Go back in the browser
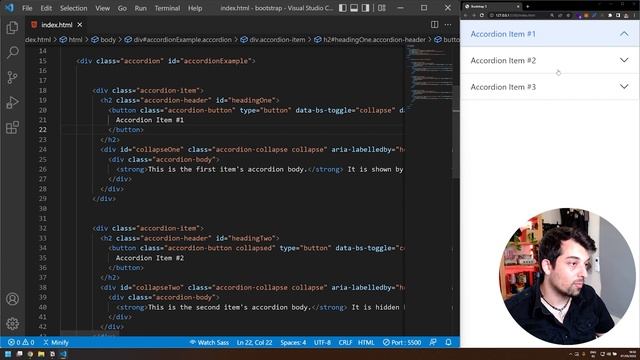This screenshot has width=640, height=360. point(466,15)
